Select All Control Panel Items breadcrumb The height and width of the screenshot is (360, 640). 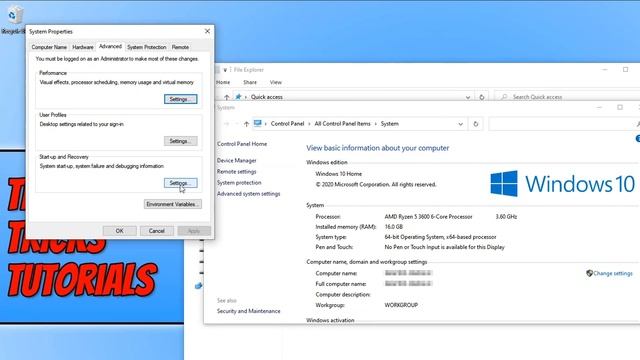pyautogui.click(x=342, y=124)
